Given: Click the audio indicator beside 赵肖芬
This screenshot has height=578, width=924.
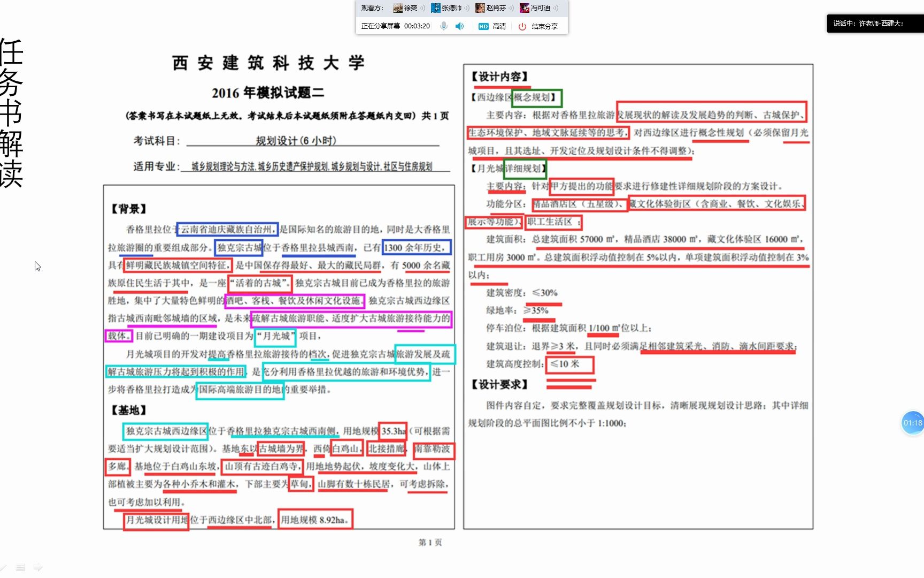Looking at the screenshot, I should [x=511, y=8].
